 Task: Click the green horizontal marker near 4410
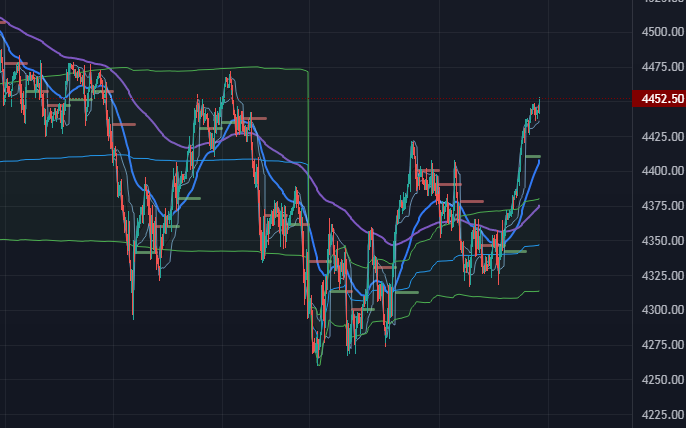point(533,156)
